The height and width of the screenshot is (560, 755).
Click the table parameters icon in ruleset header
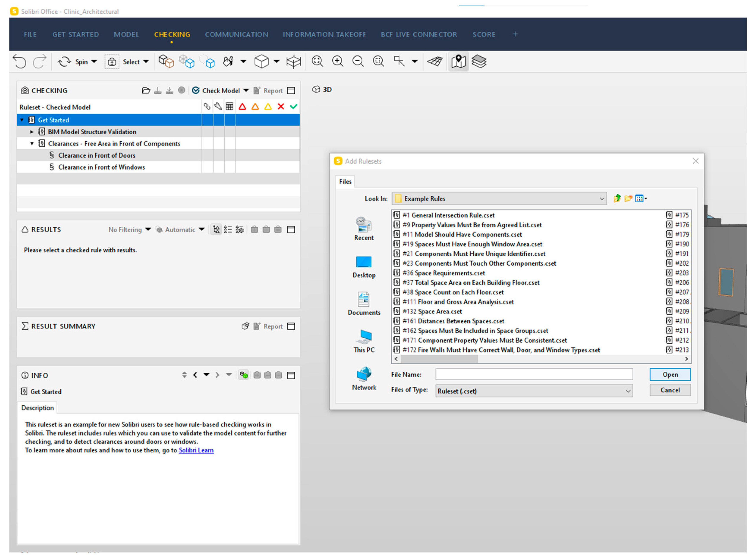coord(230,107)
